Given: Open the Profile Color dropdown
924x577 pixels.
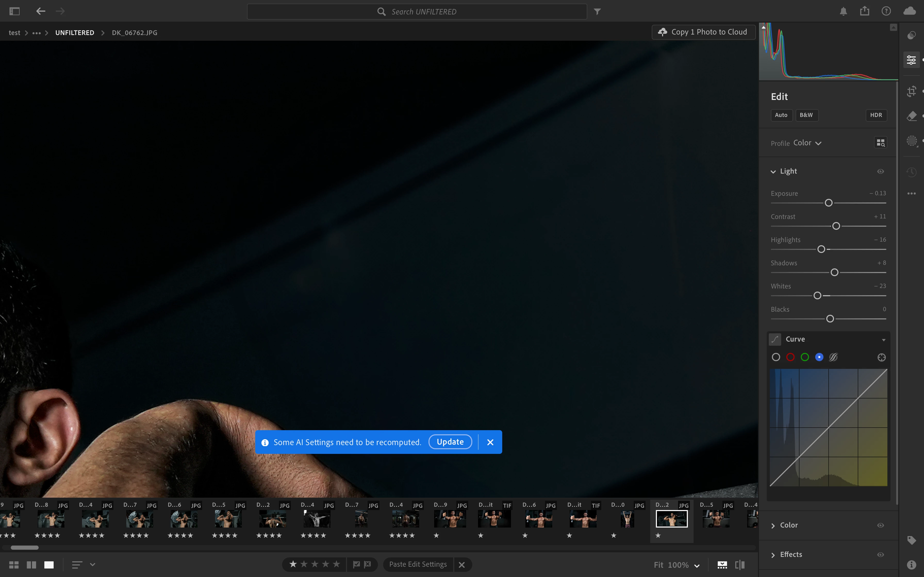Looking at the screenshot, I should coord(807,143).
